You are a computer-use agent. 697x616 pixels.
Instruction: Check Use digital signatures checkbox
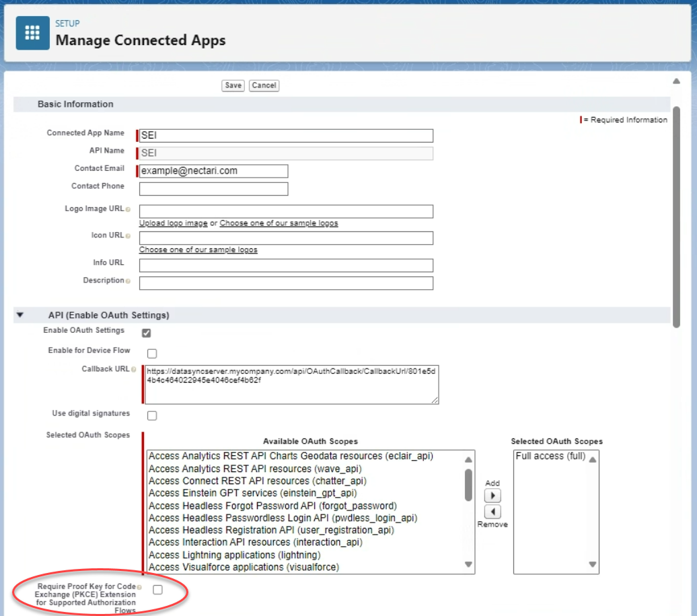coord(152,416)
